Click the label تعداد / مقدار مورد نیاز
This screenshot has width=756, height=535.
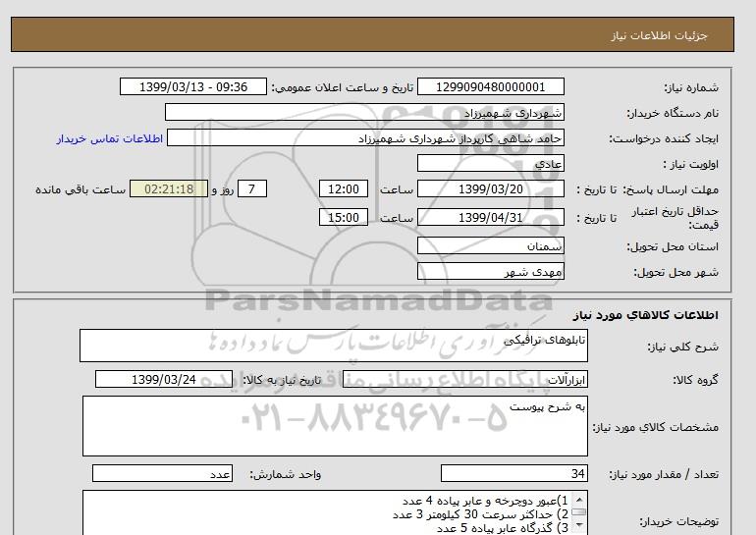click(x=664, y=475)
